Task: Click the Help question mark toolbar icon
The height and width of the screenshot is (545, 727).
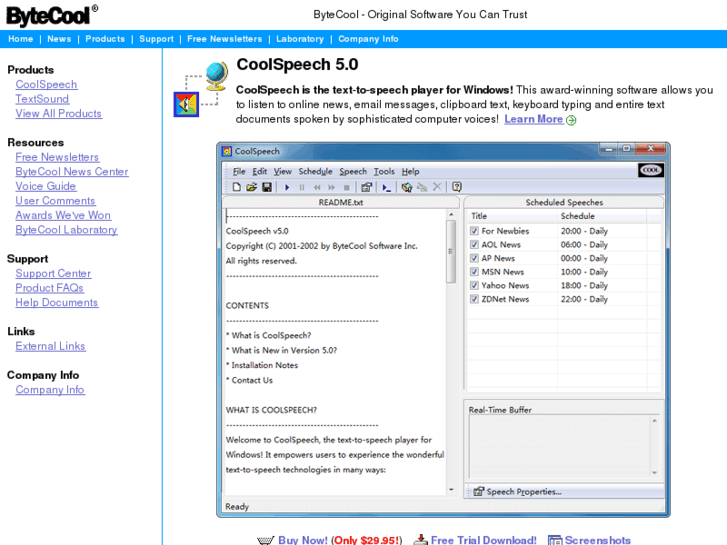Action: point(457,187)
